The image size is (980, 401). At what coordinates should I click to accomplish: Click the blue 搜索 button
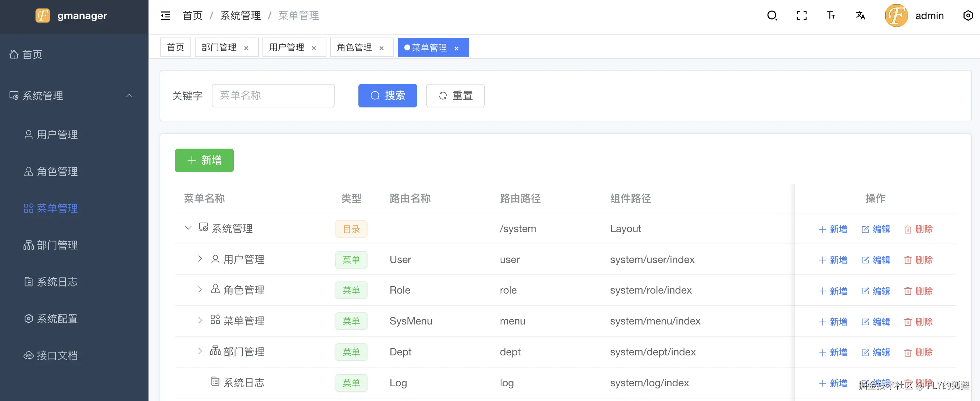click(x=387, y=96)
